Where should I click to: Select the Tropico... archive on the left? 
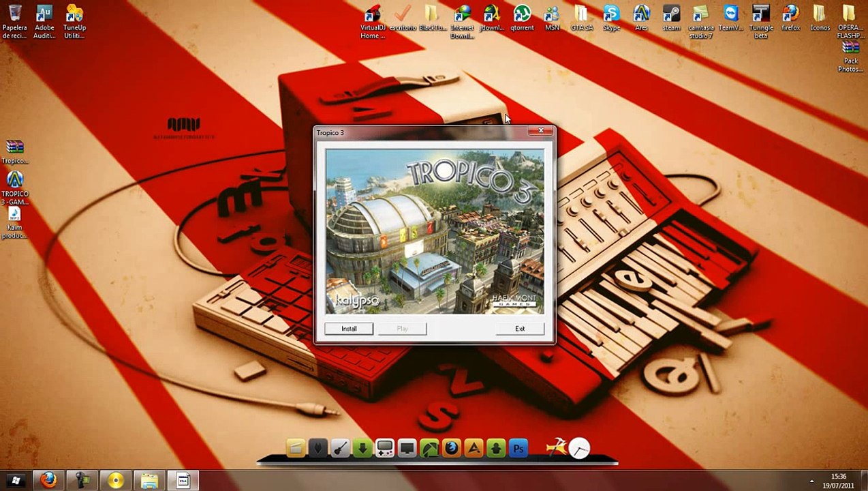tap(14, 152)
